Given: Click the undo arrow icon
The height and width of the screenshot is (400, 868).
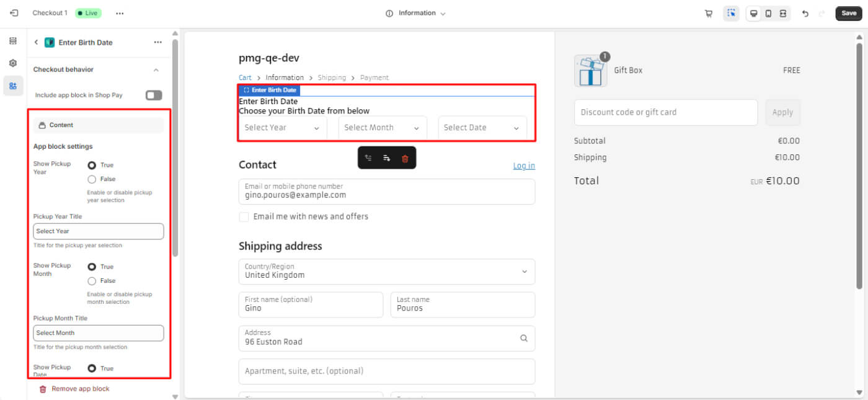Looking at the screenshot, I should (805, 14).
